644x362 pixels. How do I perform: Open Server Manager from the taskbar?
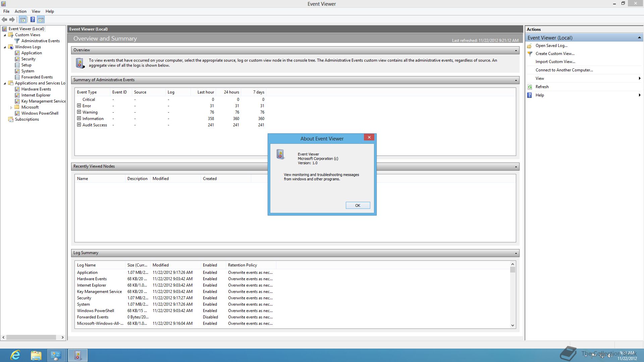coord(56,355)
